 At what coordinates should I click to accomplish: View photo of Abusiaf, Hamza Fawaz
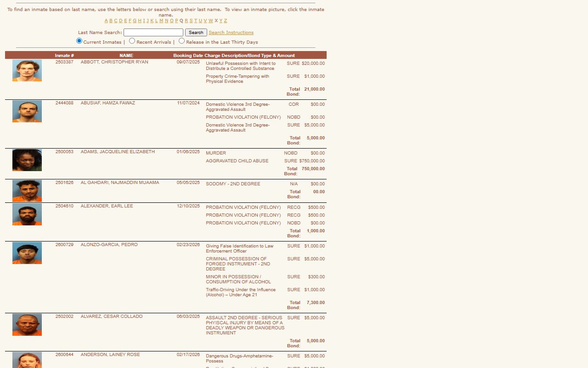coord(27,111)
